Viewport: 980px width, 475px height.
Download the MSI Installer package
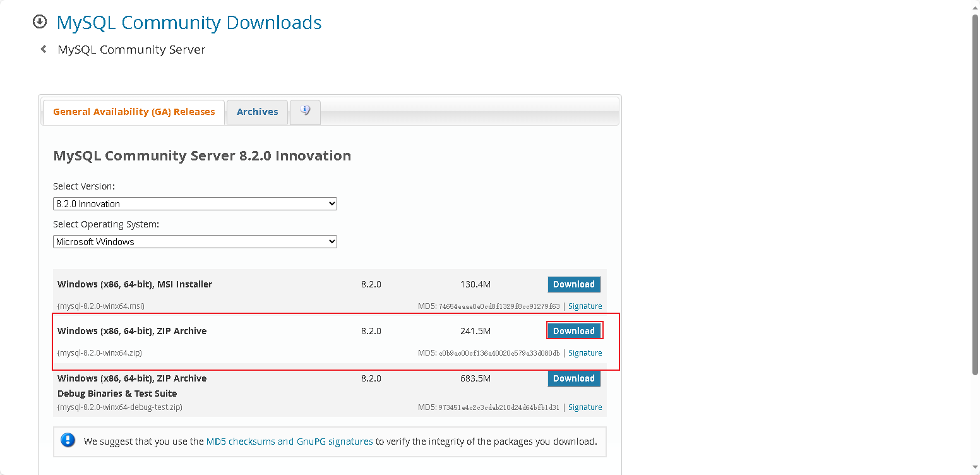[x=573, y=284]
